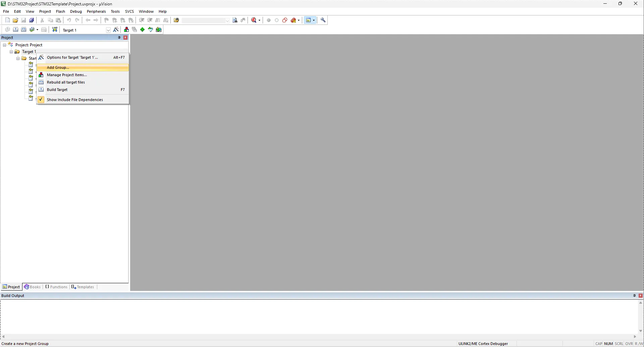Image resolution: width=644 pixels, height=347 pixels.
Task: Open Configuration via the wrench icon
Action: pyautogui.click(x=323, y=20)
